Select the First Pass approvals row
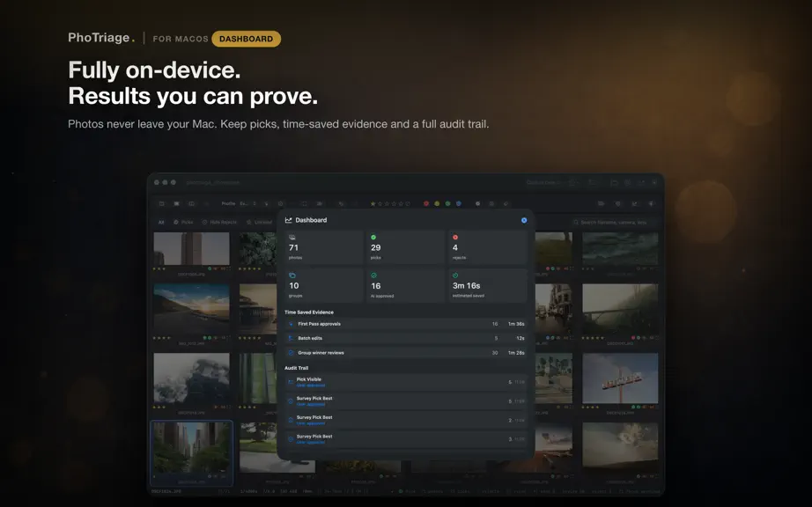812x507 pixels. pyautogui.click(x=405, y=324)
